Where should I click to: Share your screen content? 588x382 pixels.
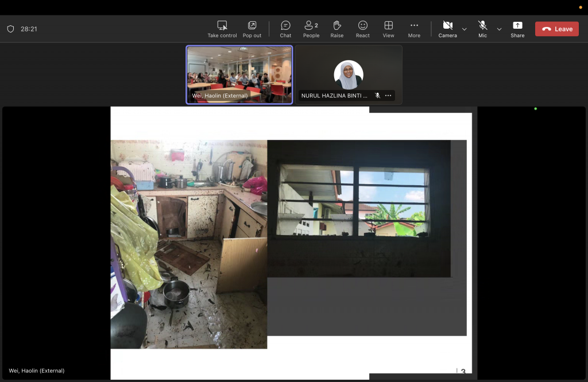click(517, 29)
